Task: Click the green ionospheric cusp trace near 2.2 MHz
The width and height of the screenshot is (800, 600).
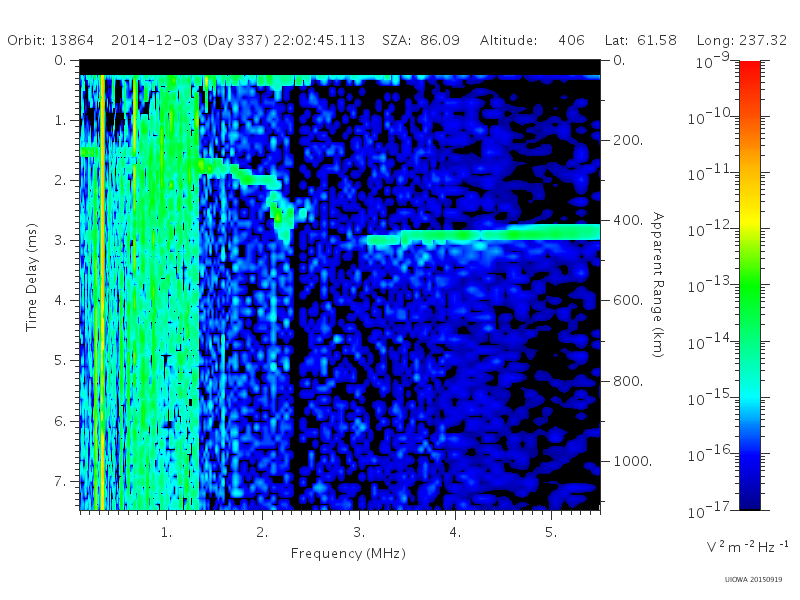Action: [x=281, y=217]
